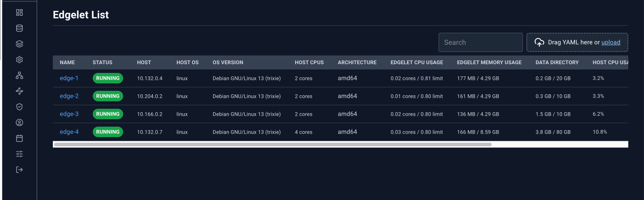Click the logout arrow icon in sidebar
Screen dimensions: 644x200
[x=19, y=169]
